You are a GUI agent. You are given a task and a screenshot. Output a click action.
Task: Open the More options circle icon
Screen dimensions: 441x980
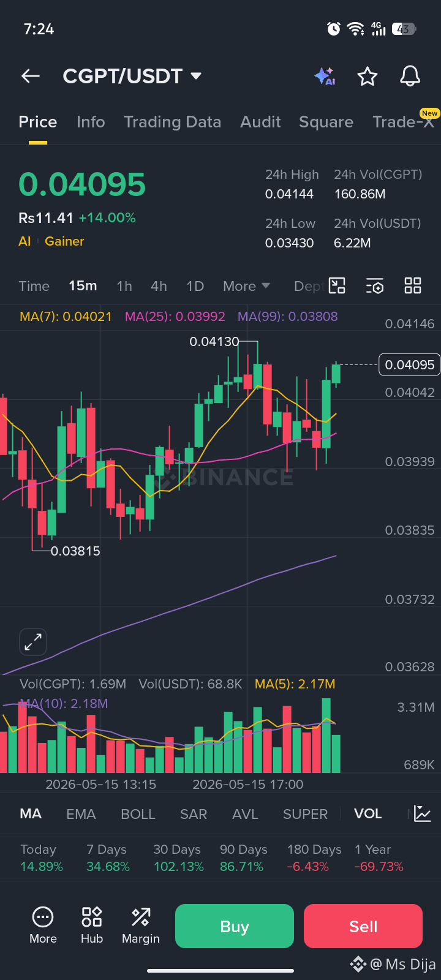[x=43, y=917]
